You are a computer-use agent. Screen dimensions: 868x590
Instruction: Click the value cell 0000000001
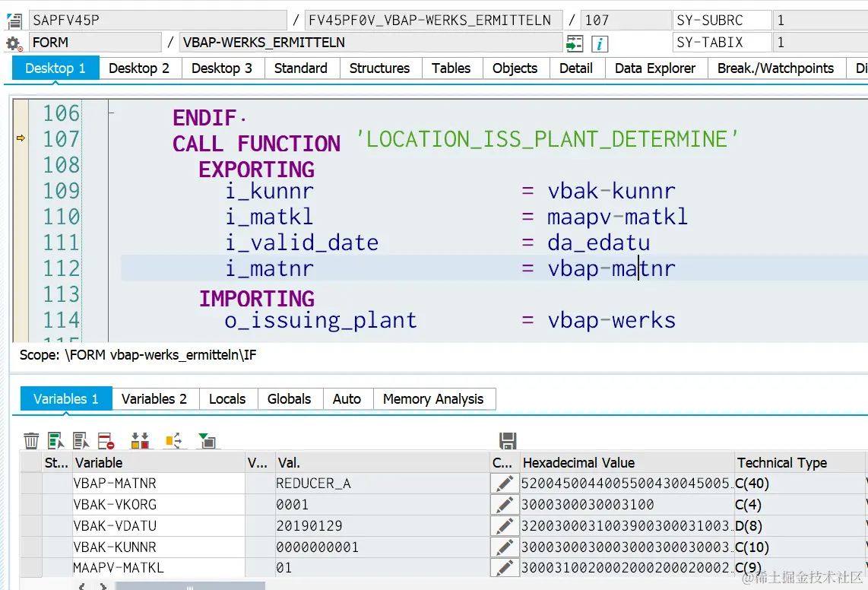point(382,547)
